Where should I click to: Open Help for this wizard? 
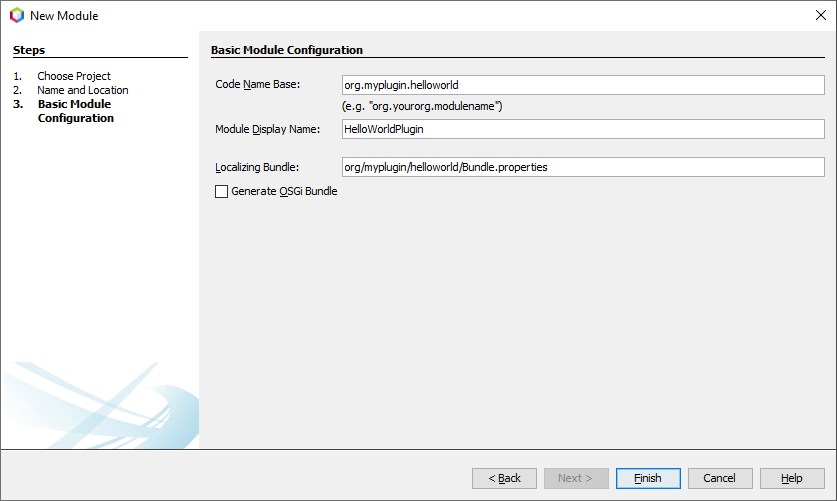[x=792, y=478]
